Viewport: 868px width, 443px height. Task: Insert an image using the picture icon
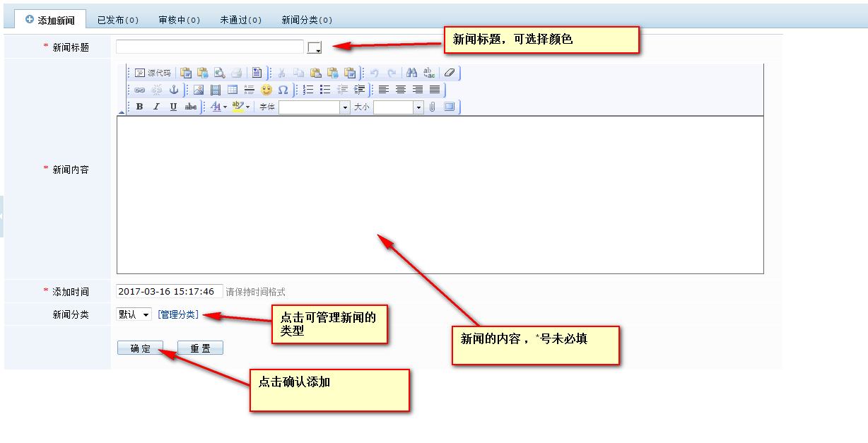199,90
